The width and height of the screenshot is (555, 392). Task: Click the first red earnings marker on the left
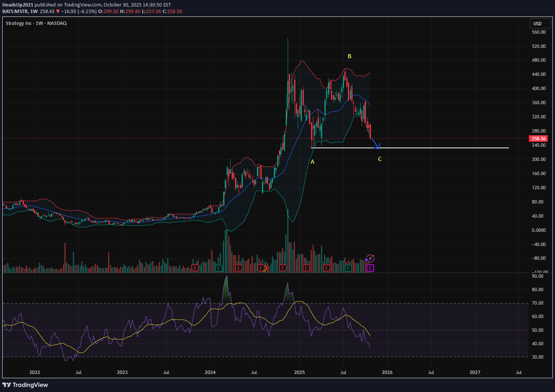coord(195,268)
